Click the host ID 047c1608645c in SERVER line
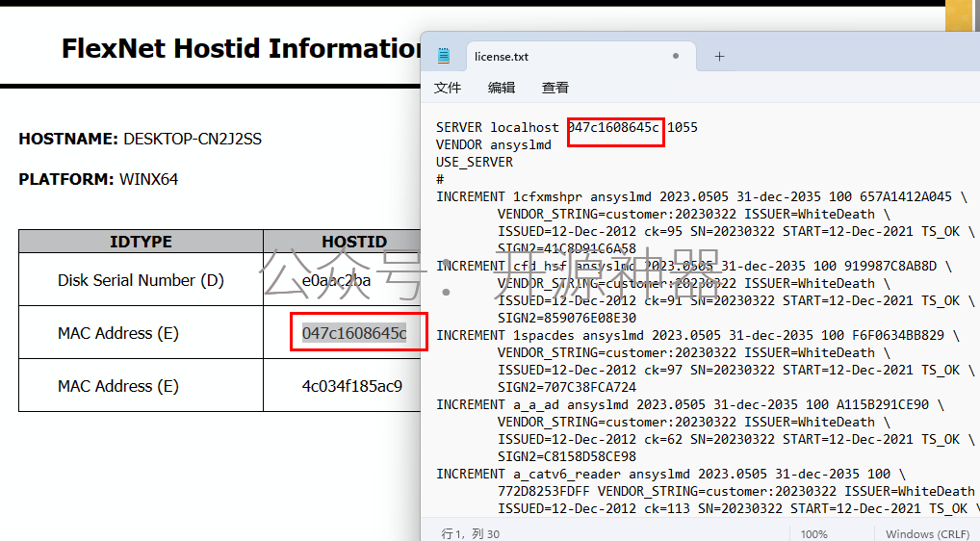This screenshot has height=541, width=980. pos(613,127)
